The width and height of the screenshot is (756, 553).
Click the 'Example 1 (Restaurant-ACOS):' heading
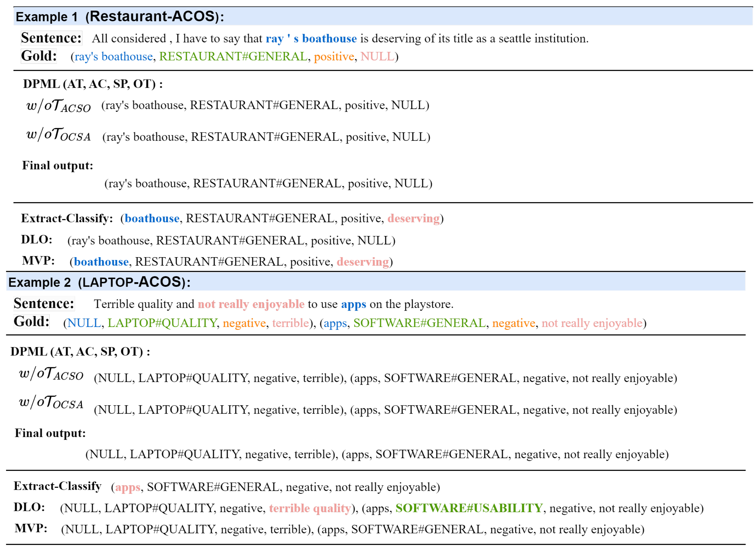point(120,17)
